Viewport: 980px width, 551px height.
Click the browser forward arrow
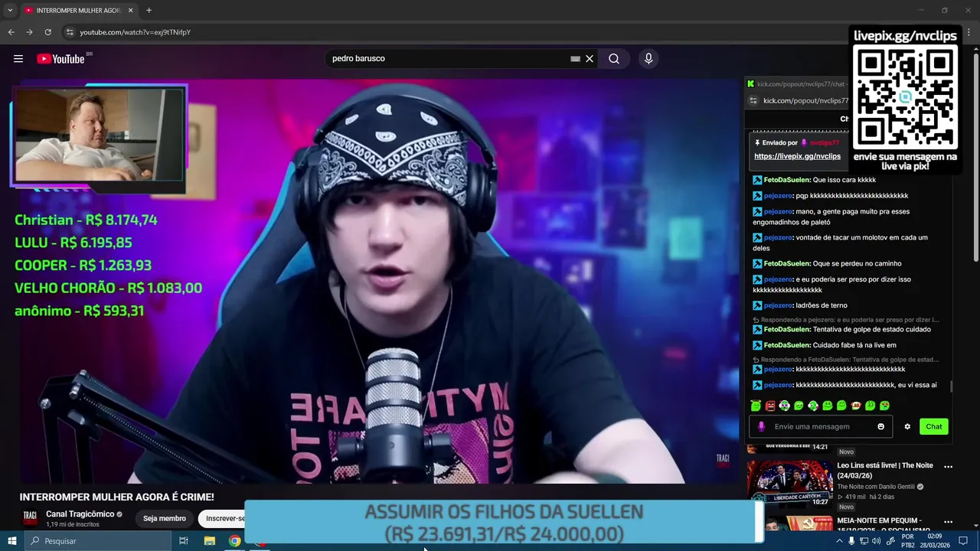click(29, 32)
